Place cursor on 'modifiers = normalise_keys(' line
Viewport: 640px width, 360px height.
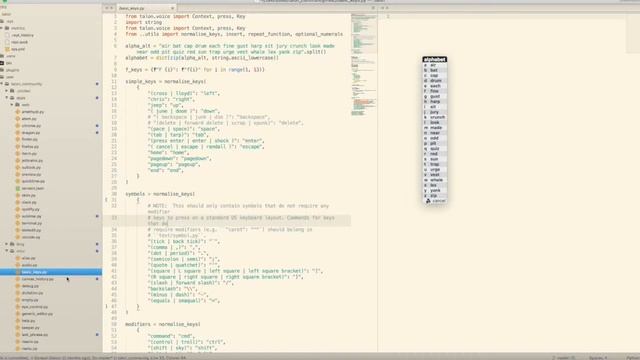pyautogui.click(x=163, y=324)
